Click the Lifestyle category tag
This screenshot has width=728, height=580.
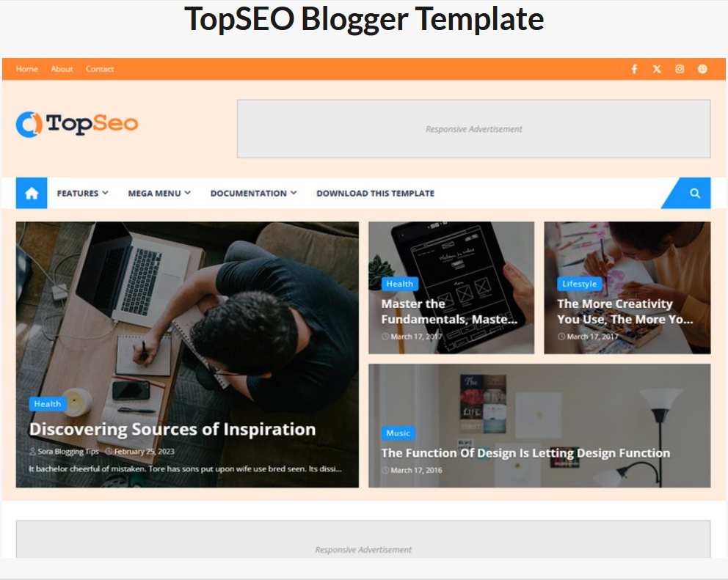(580, 284)
